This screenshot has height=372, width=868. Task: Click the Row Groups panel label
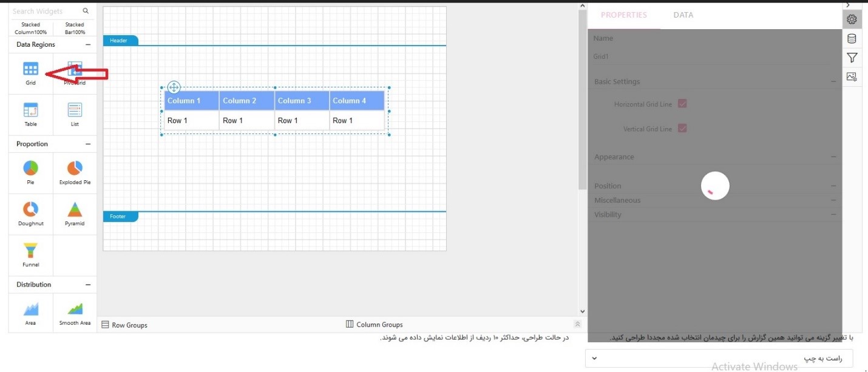click(129, 325)
